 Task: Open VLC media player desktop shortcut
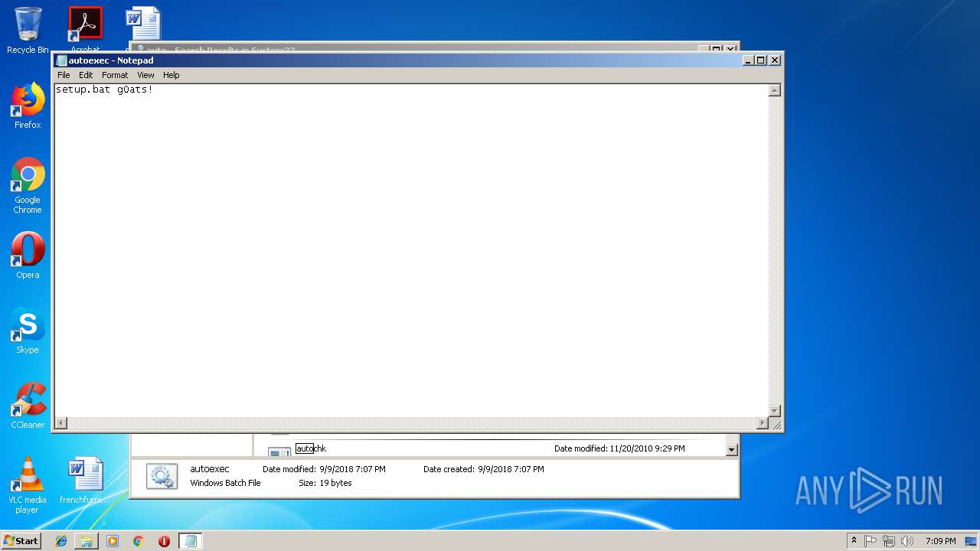28,485
